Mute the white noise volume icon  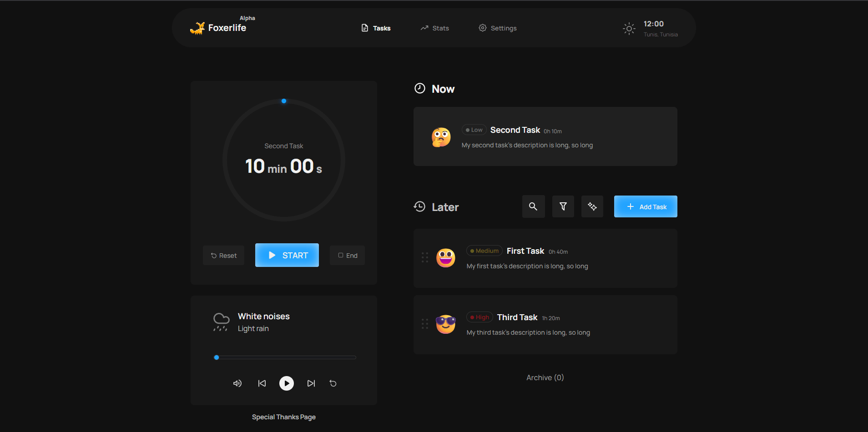237,383
